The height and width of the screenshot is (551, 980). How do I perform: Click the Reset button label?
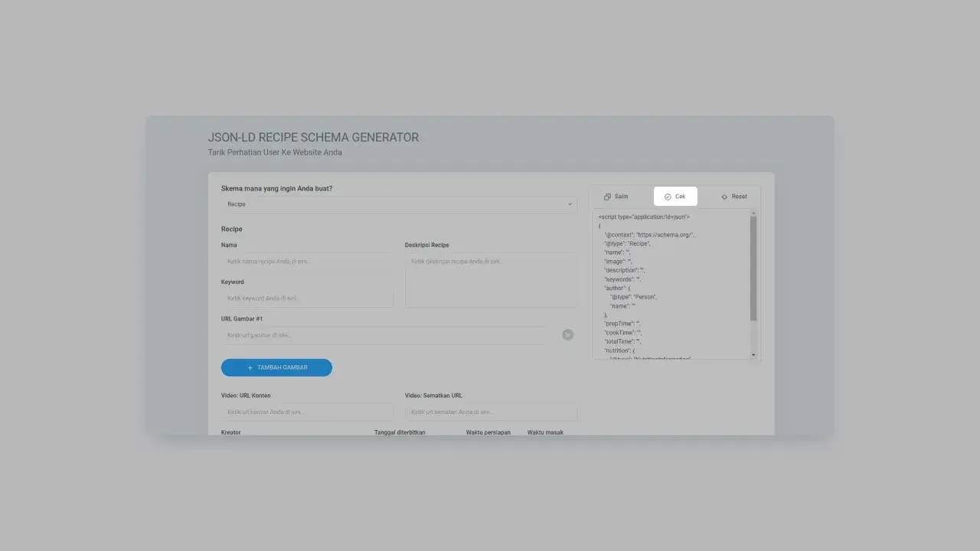pyautogui.click(x=739, y=197)
